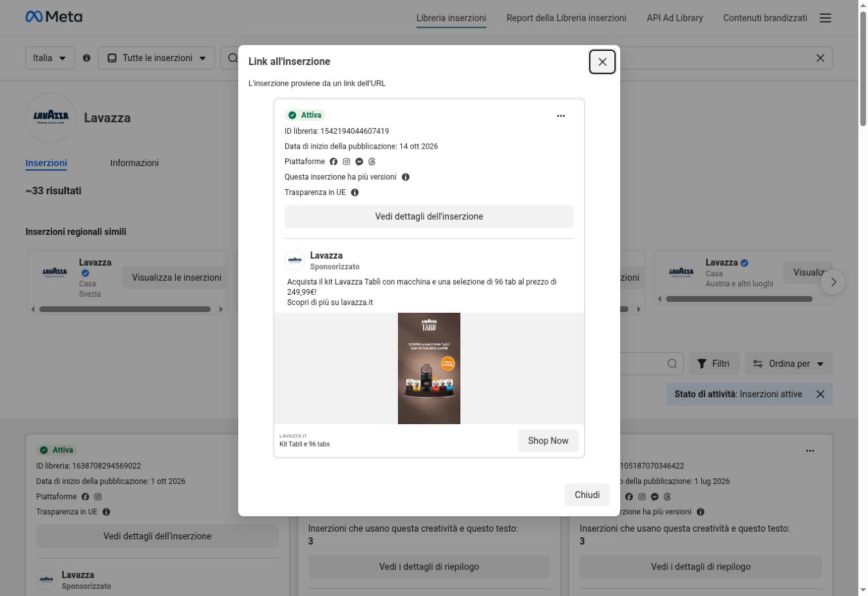Open the three-dot menu on the bottom-right ad card
Screen dimensions: 868x596
coord(809,451)
